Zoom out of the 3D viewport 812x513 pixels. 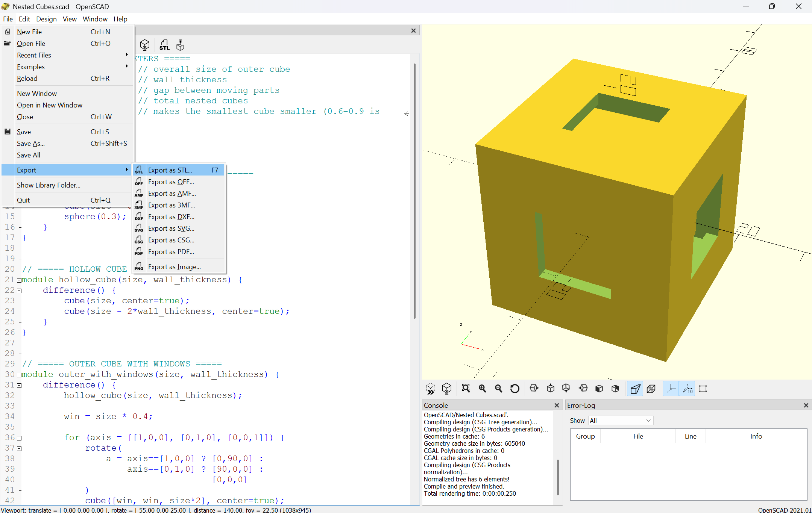499,388
